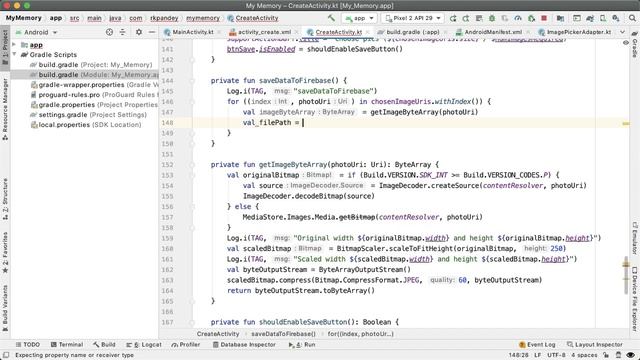Open the 4: Run tool window

click(302, 344)
